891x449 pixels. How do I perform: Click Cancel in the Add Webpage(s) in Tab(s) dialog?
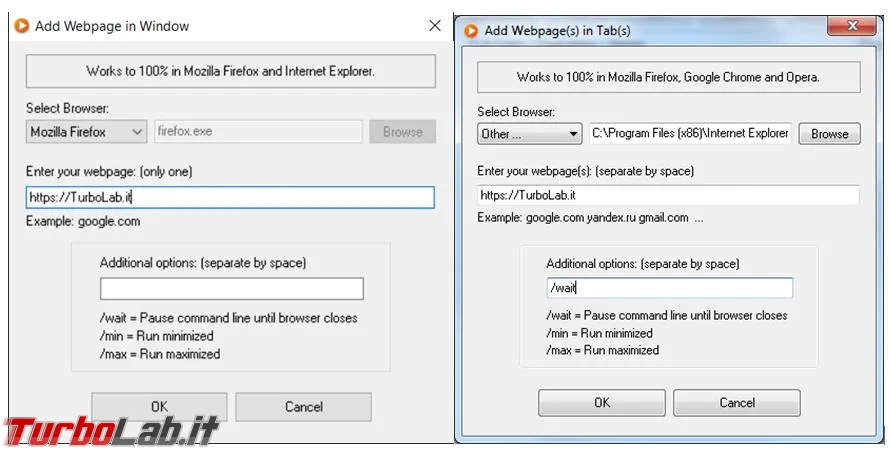coord(737,403)
